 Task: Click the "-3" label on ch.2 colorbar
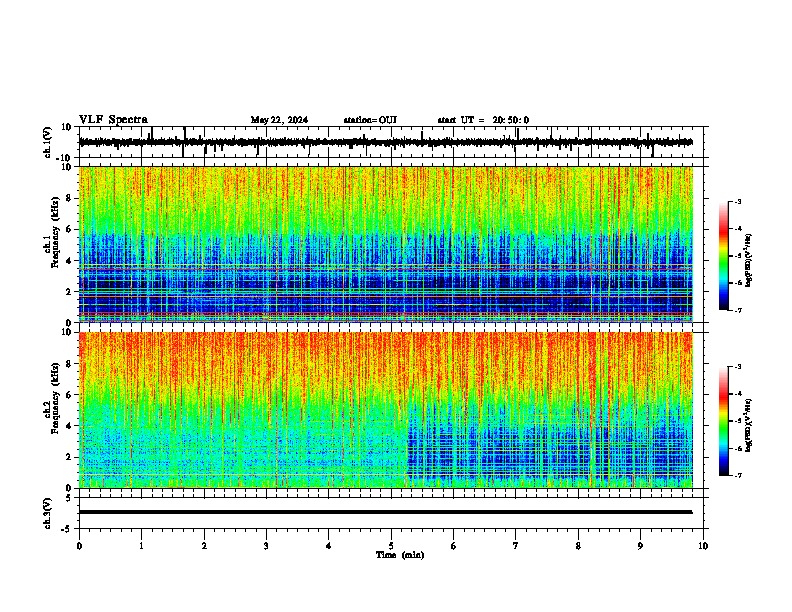tap(737, 367)
